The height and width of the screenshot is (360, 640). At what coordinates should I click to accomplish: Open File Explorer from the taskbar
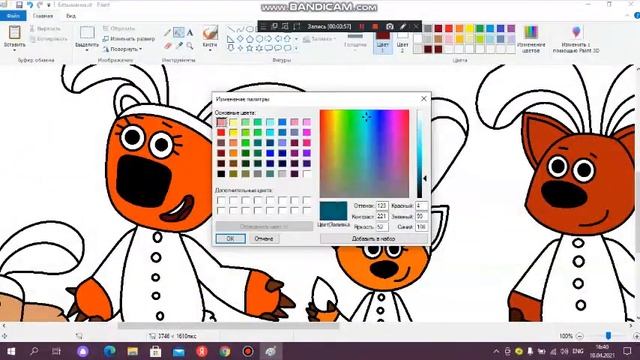133,351
